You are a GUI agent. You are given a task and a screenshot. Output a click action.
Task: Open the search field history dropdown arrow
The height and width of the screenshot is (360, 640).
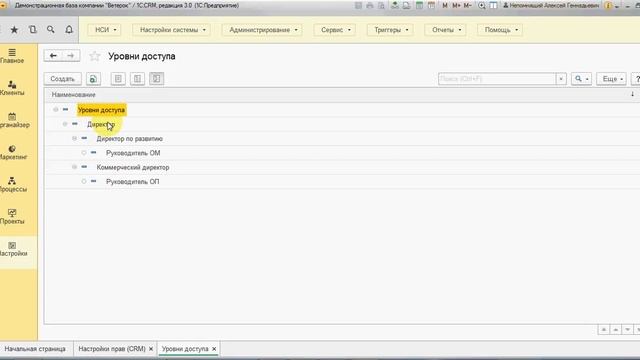tap(561, 79)
